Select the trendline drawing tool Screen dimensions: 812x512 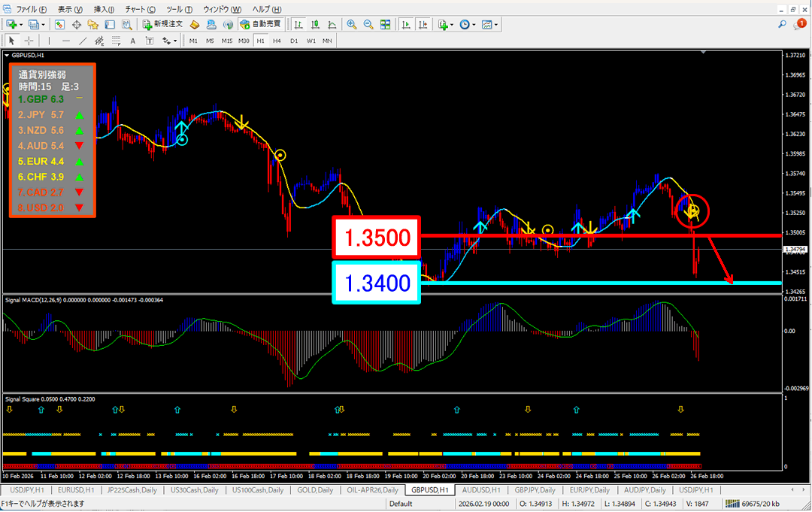pos(83,41)
